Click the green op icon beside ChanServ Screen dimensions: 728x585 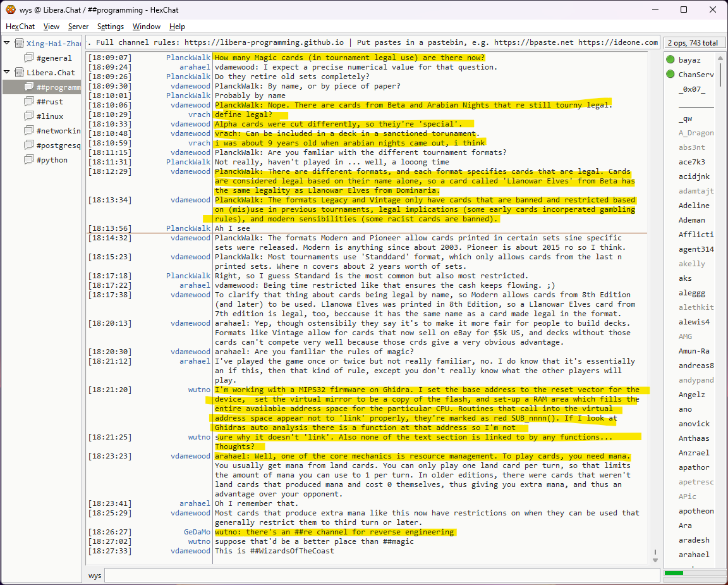pos(670,75)
